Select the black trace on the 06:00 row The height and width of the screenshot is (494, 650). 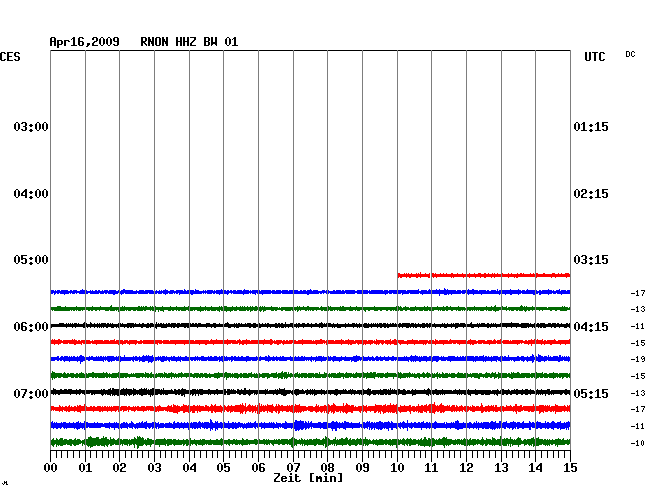(310, 325)
